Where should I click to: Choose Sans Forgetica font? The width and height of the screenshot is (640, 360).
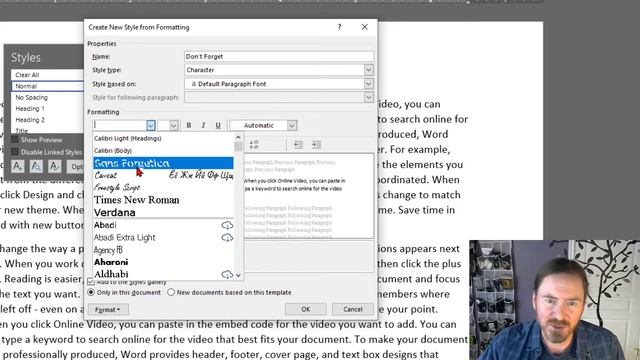[163, 163]
